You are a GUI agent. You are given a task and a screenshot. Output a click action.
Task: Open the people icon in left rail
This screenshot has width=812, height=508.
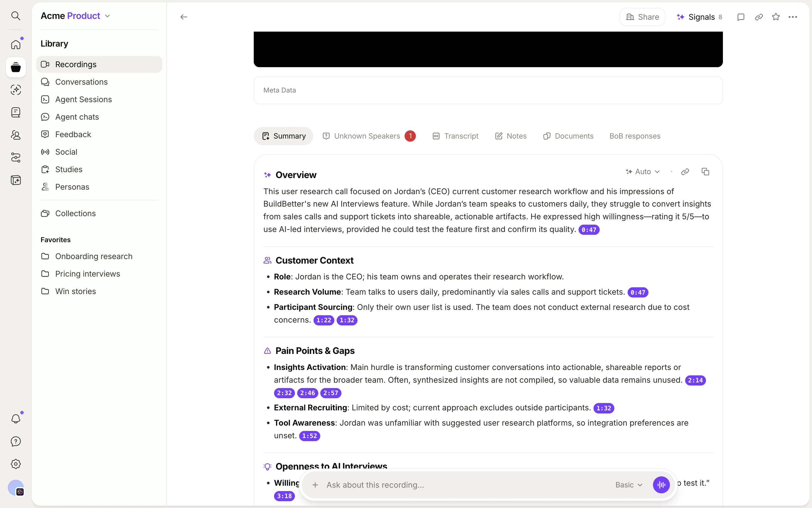[16, 135]
